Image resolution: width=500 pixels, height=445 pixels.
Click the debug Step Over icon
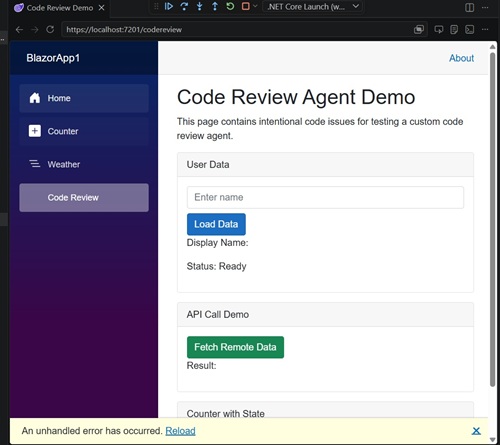point(184,6)
